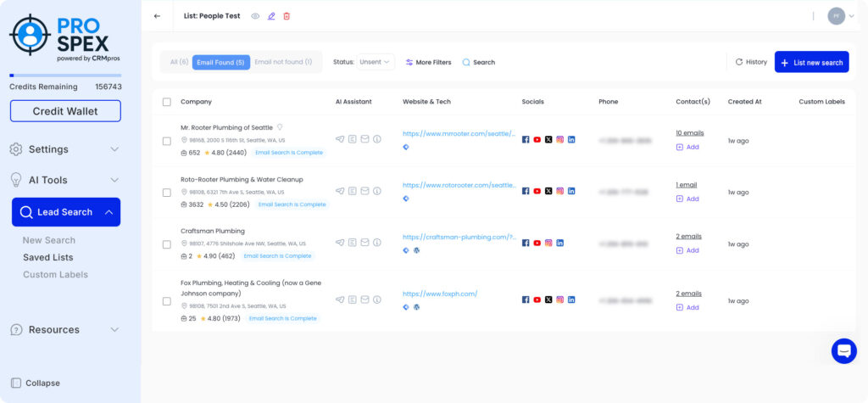The image size is (868, 403).
Task: Open the craftsman-plumbing.com link
Action: [x=459, y=237]
